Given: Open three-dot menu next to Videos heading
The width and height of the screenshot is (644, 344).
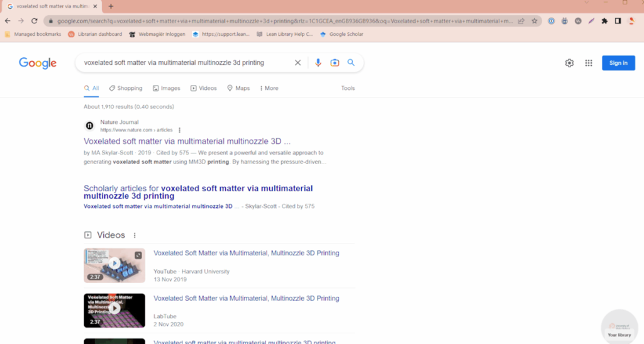Looking at the screenshot, I should tap(135, 235).
